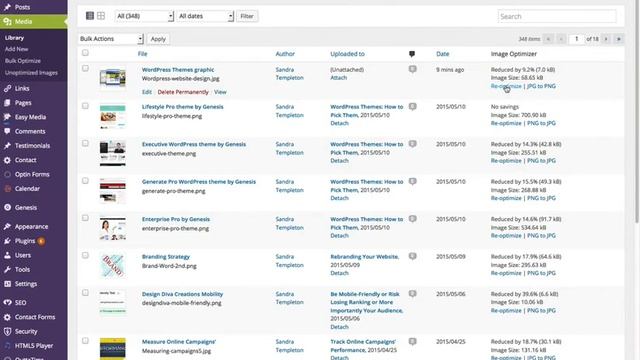
Task: Click the SEO icon in the sidebar
Action: 7,302
